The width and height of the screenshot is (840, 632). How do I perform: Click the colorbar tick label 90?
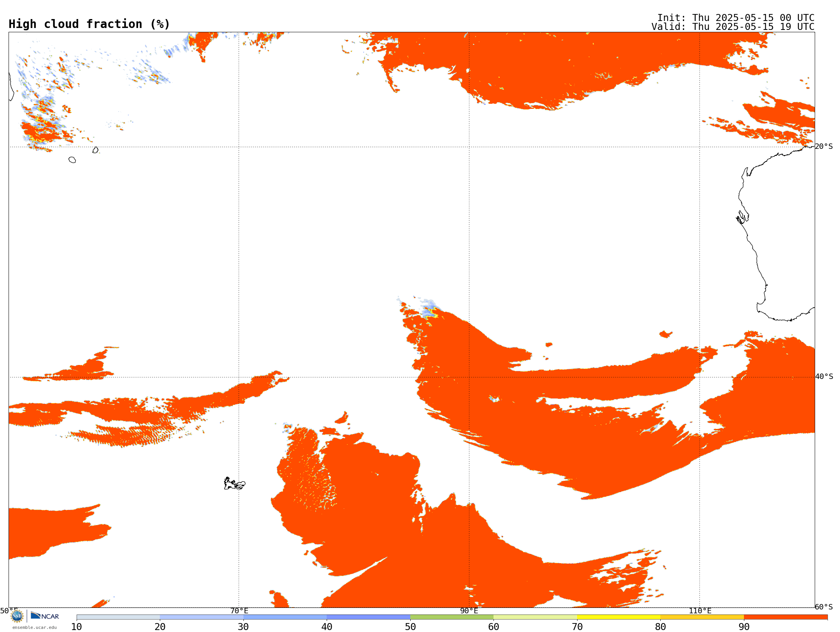tap(744, 627)
